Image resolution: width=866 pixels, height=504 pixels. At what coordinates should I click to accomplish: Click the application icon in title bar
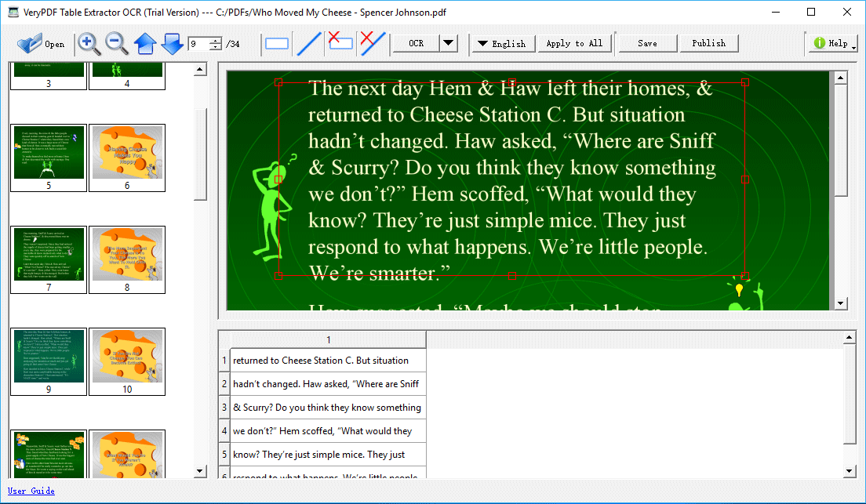point(13,12)
